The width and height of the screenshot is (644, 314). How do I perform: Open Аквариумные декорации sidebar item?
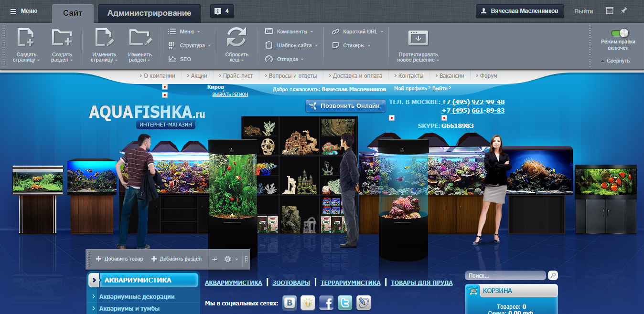coord(137,297)
